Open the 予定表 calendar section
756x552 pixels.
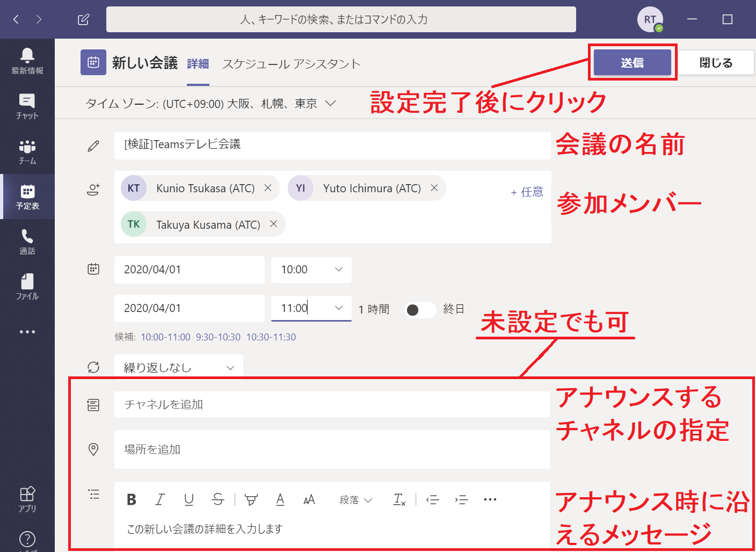tap(27, 197)
